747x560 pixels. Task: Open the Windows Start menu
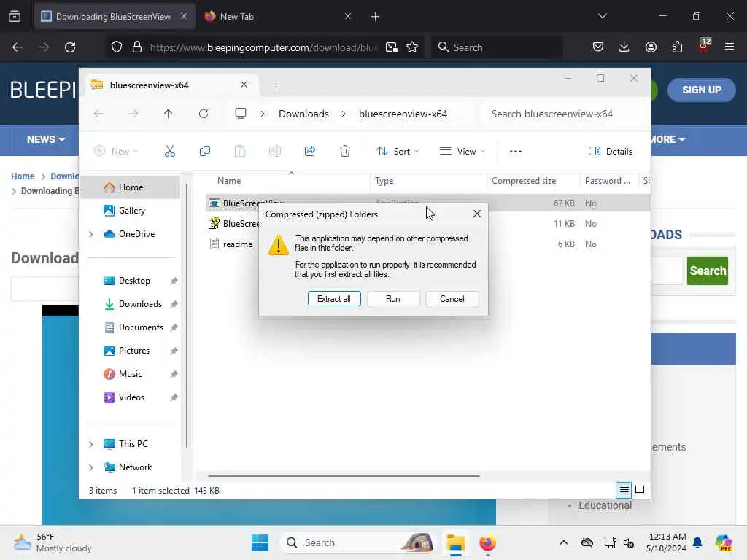point(260,542)
